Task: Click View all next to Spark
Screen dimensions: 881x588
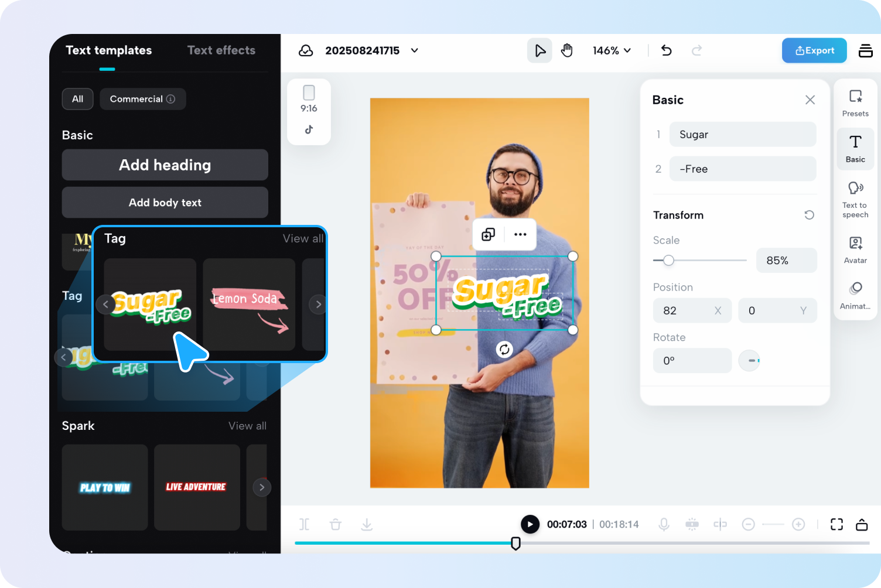Action: pos(247,426)
